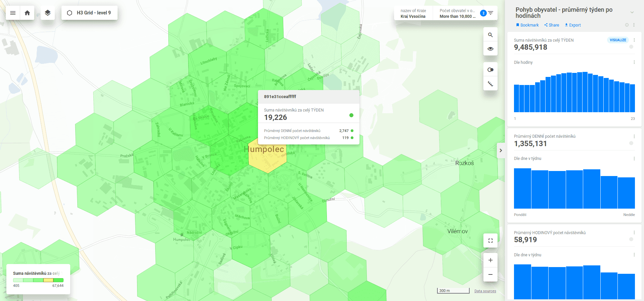This screenshot has height=301, width=644.
Task: Collapse the right dashboard panel
Action: (501, 150)
